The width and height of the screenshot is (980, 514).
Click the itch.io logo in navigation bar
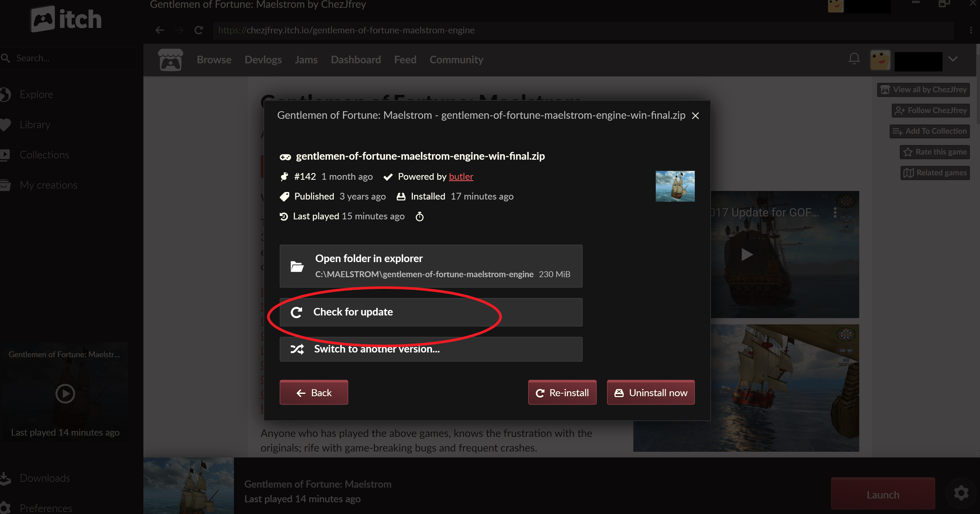coord(170,60)
